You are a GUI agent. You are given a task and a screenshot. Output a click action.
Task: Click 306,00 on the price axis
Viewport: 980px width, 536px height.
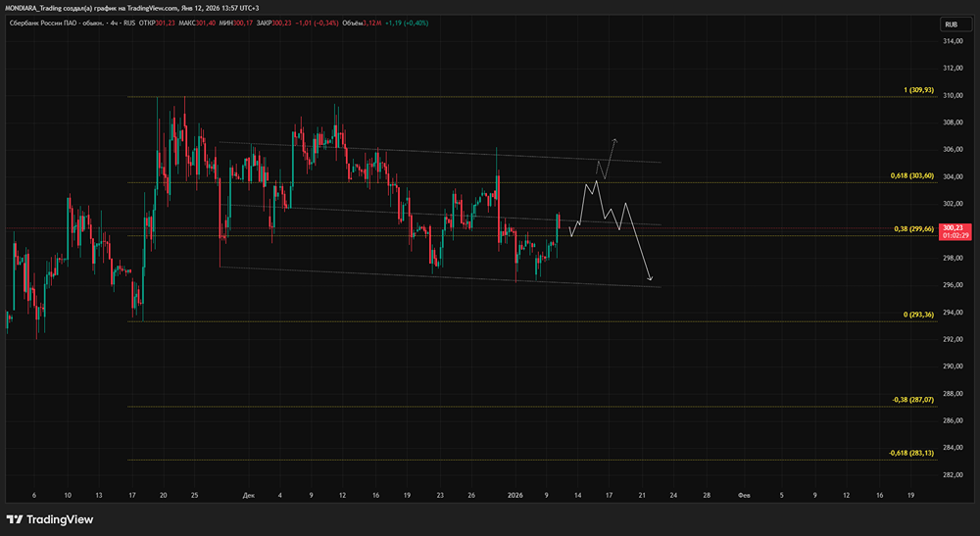click(953, 149)
